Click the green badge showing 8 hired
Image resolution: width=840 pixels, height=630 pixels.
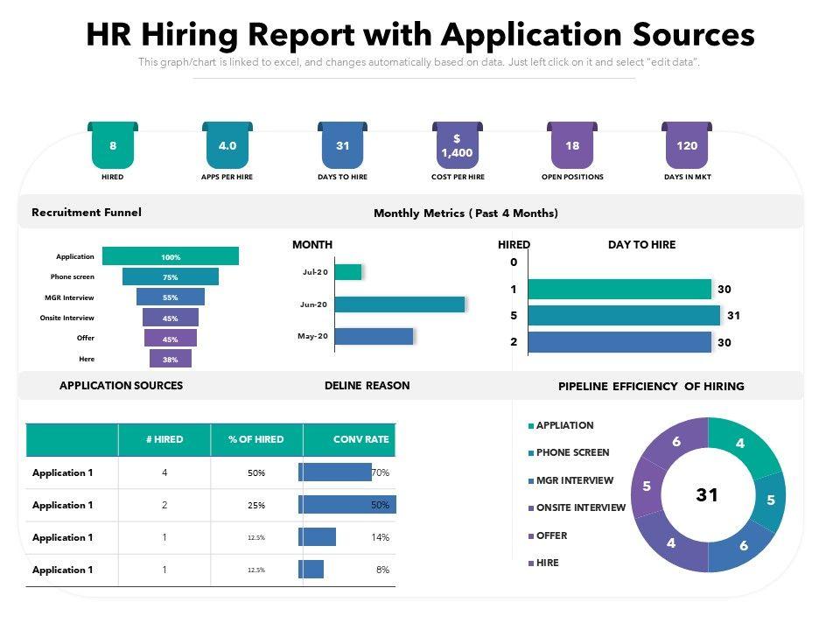[113, 145]
